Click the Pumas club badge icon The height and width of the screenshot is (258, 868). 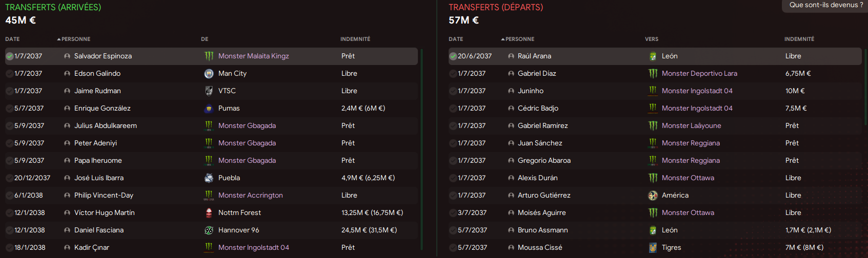[x=209, y=109]
